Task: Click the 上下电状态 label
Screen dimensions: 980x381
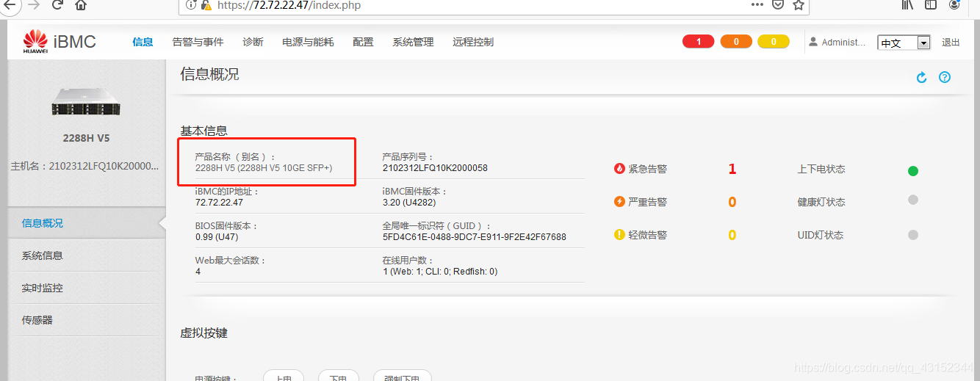Action: [x=821, y=169]
